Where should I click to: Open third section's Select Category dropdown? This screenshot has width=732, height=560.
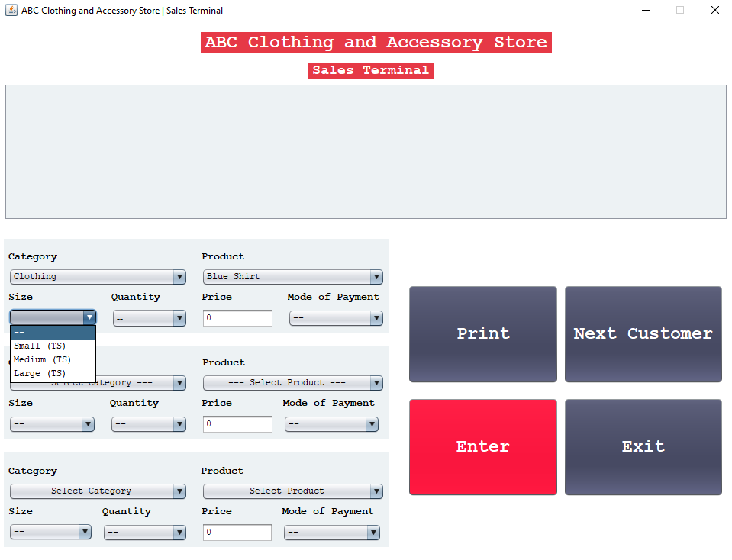tap(98, 491)
